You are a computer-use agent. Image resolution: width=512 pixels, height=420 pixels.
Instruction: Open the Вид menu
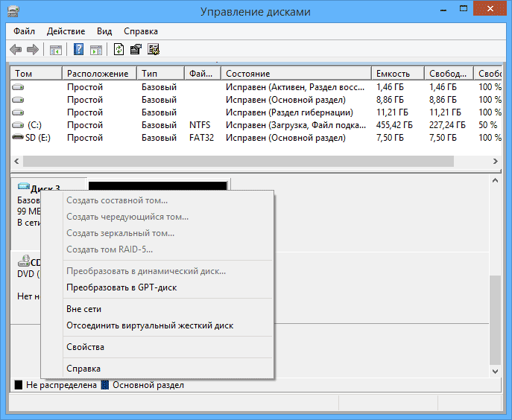(104, 31)
